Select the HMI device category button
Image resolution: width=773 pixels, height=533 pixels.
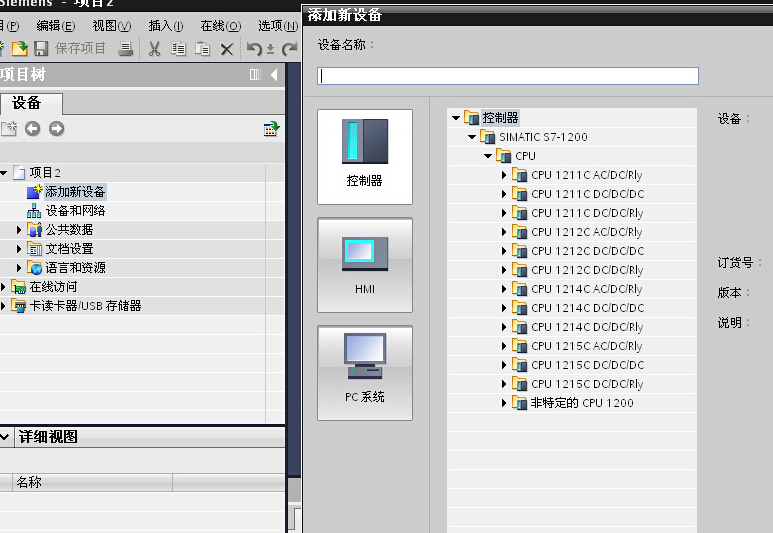364,264
